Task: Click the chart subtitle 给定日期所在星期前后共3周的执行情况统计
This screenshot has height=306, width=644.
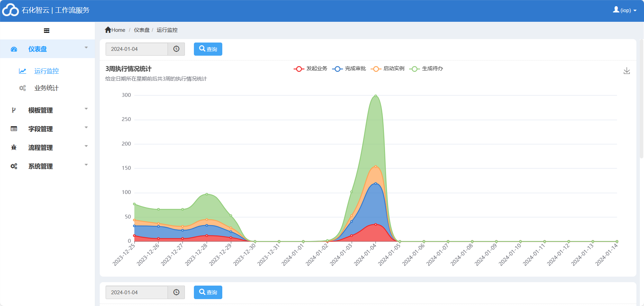Action: point(156,79)
